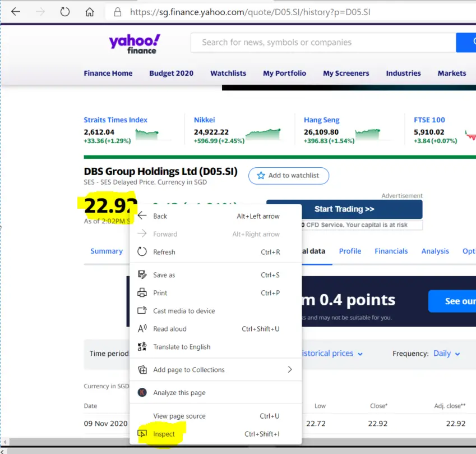Click the Add to watchlist button
This screenshot has height=454, width=476.
tap(289, 176)
